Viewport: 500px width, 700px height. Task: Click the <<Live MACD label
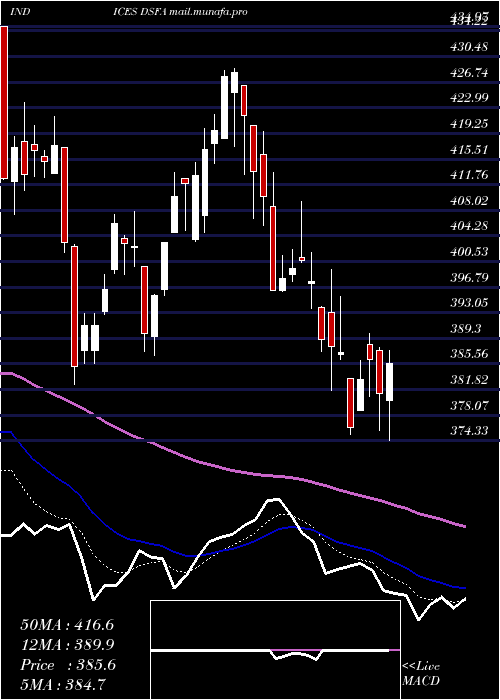(x=421, y=674)
